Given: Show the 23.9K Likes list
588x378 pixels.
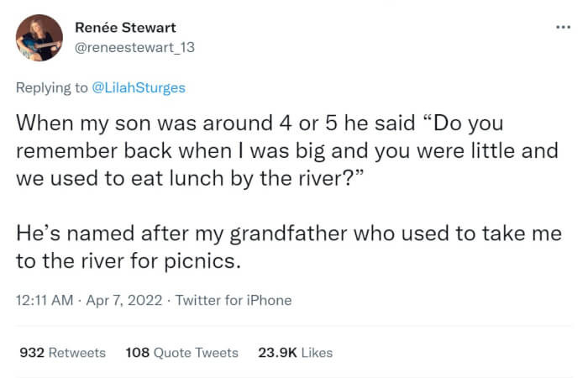Looking at the screenshot, I should coord(295,353).
